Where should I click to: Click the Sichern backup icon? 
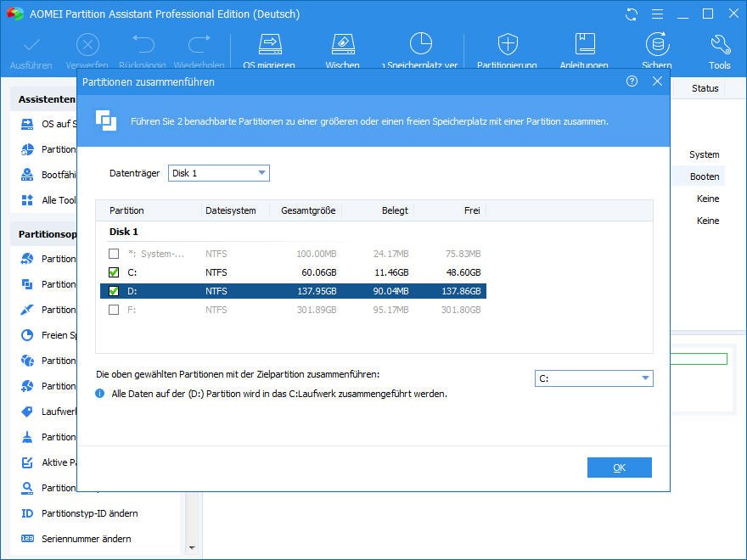pos(656,45)
